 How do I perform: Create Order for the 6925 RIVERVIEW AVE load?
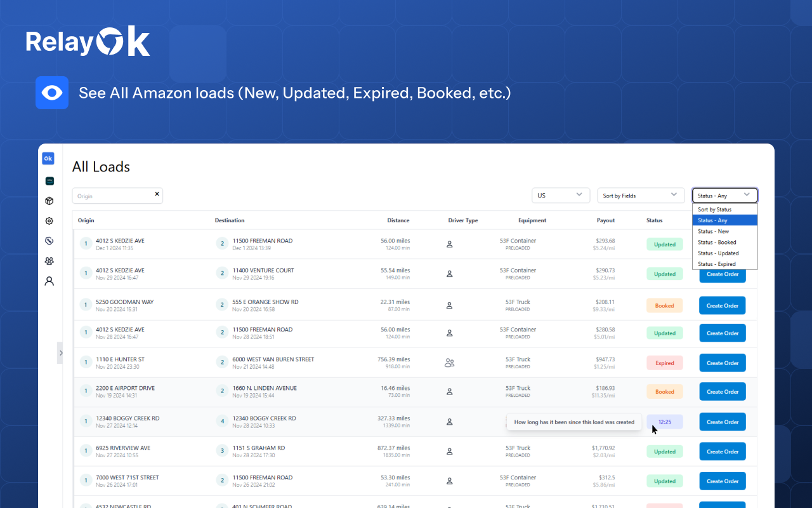pos(723,451)
